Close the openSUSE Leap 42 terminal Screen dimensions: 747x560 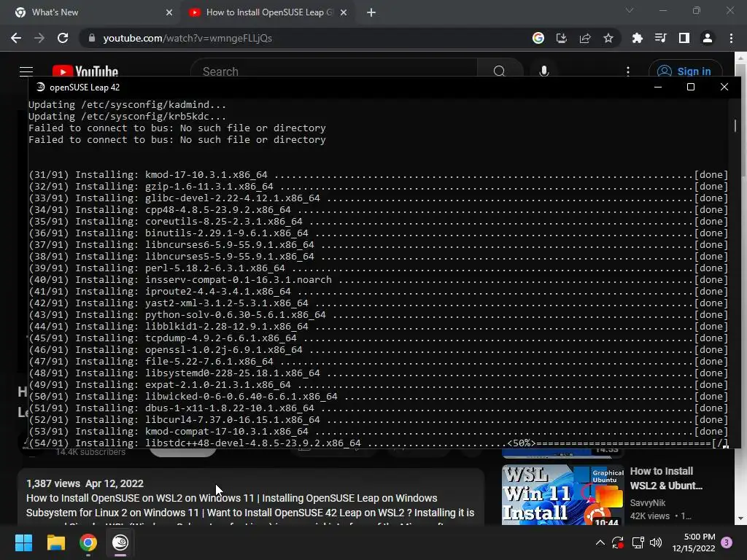(724, 87)
